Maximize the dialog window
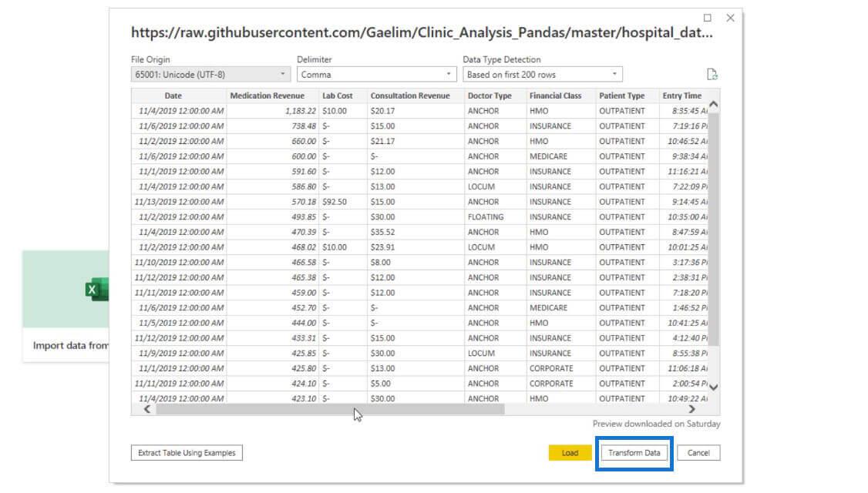 (x=708, y=18)
